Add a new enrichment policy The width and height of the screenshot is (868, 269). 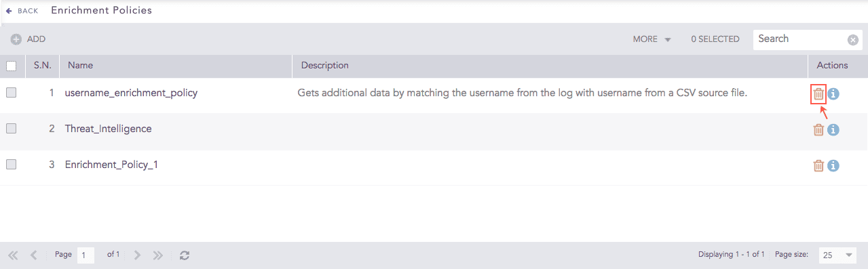(x=28, y=39)
